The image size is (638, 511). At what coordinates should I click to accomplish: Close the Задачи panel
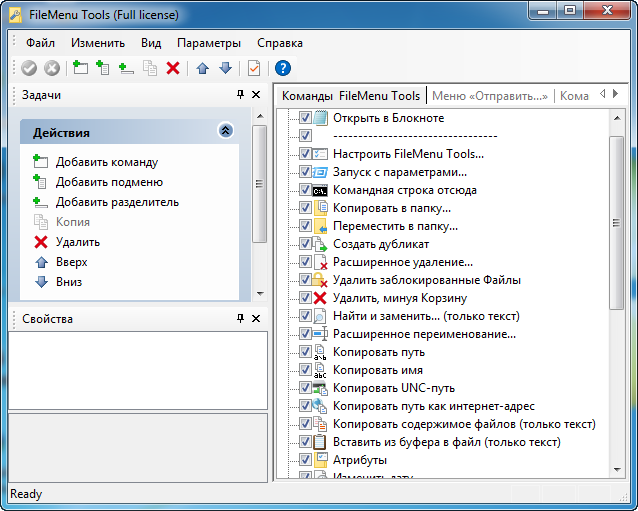pyautogui.click(x=256, y=95)
